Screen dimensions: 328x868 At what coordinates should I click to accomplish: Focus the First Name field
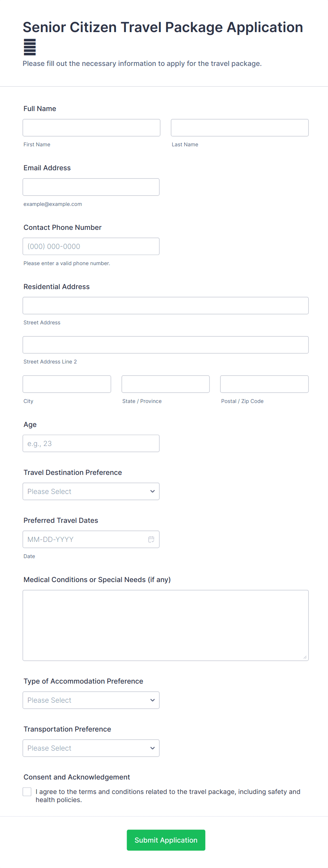(91, 128)
